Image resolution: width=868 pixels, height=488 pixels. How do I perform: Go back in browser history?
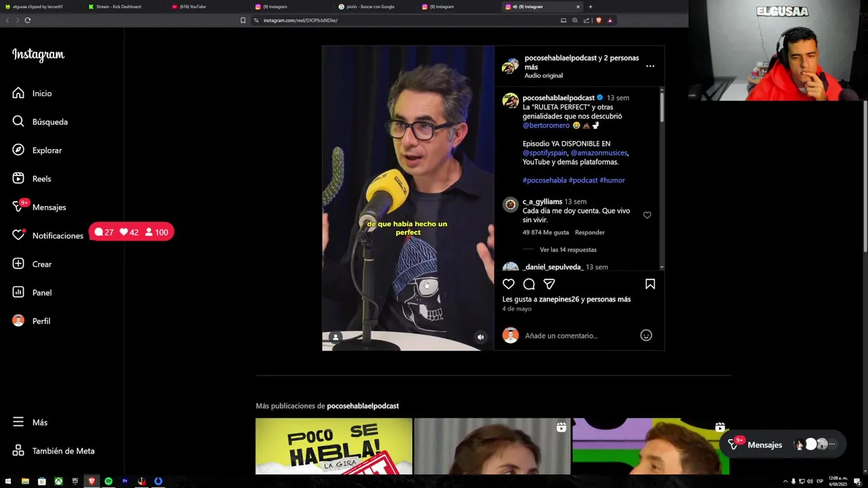(x=7, y=20)
